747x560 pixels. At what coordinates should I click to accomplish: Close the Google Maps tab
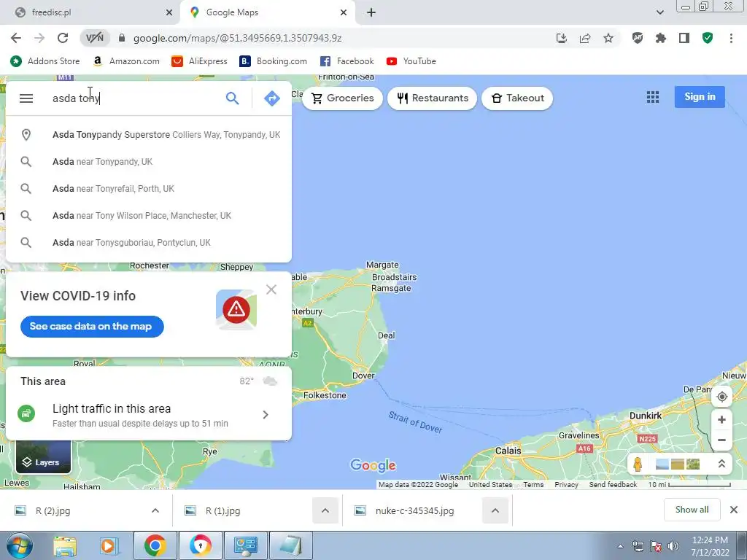(344, 12)
